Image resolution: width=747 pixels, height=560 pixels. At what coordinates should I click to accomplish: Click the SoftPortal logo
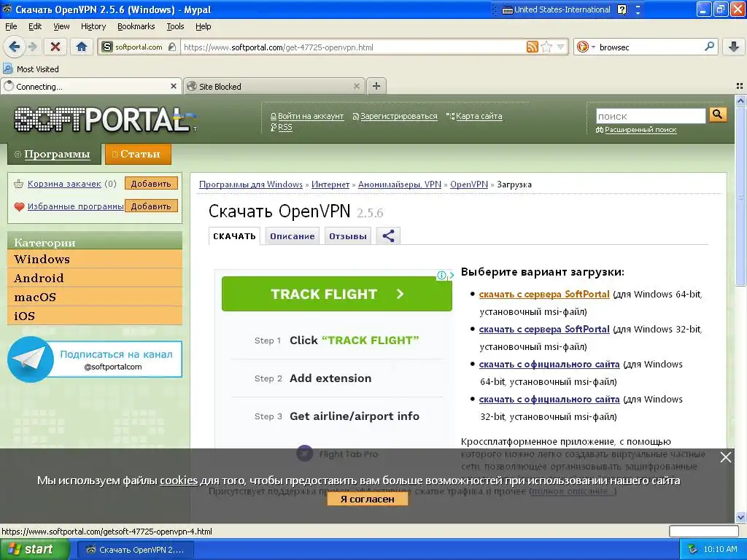(102, 119)
